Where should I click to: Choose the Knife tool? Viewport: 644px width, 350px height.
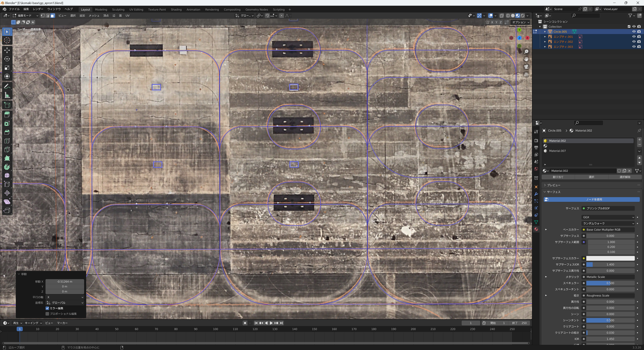point(7,149)
